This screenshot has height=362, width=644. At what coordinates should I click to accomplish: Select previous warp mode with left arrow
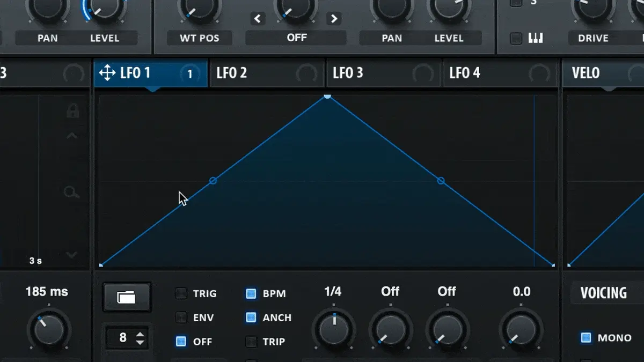coord(258,19)
